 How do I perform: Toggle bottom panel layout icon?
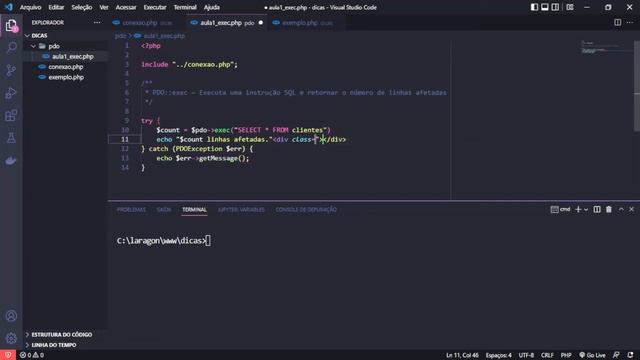point(545,7)
